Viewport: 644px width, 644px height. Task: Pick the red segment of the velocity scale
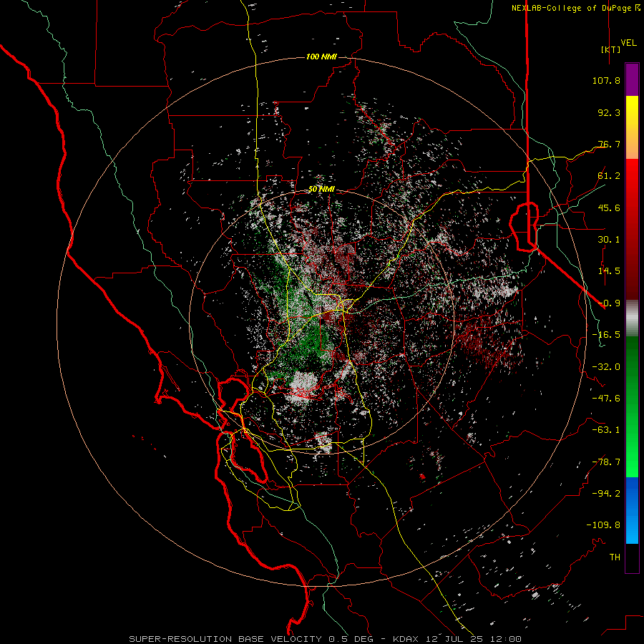pos(632,229)
